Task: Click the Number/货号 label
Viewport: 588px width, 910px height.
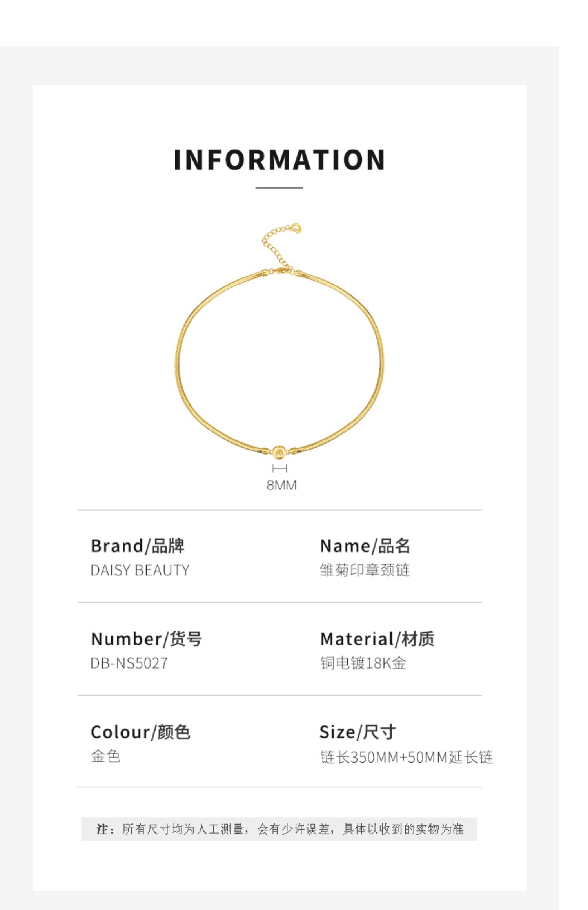Action: click(x=147, y=639)
